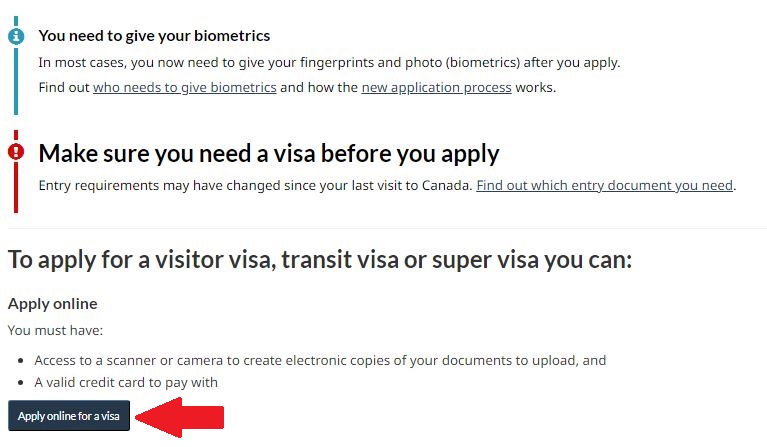The width and height of the screenshot is (767, 447).
Task: Click the 'A valid credit card' bullet text
Action: point(126,382)
